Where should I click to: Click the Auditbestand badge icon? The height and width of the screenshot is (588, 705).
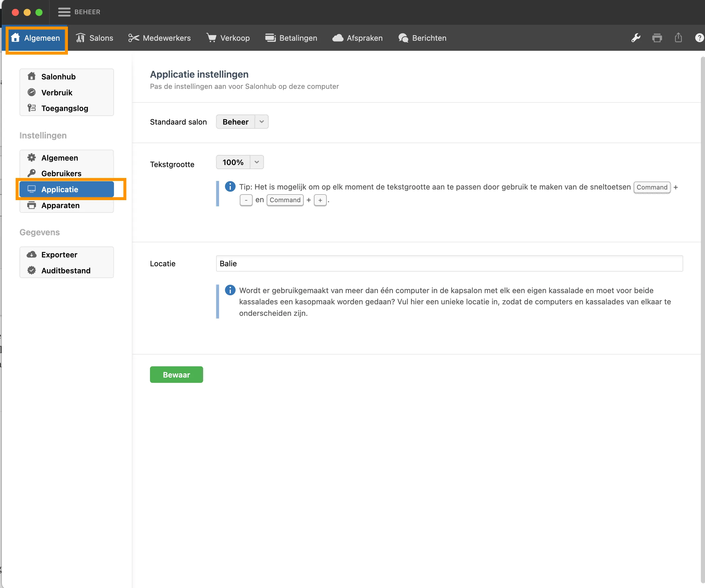point(32,270)
